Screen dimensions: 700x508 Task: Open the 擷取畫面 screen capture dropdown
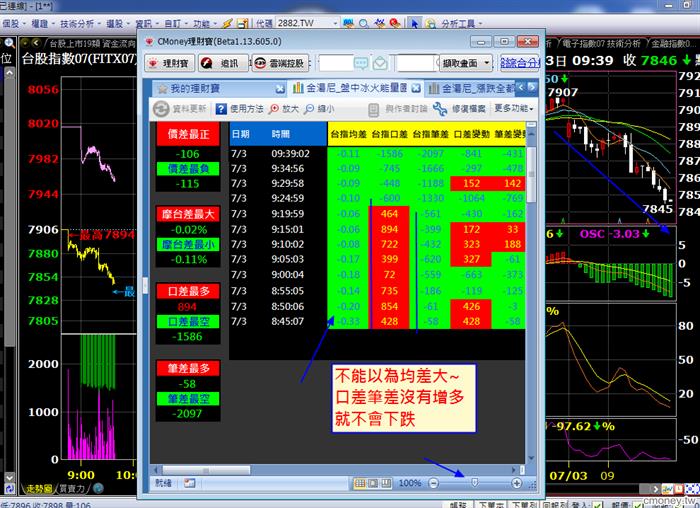(x=466, y=63)
